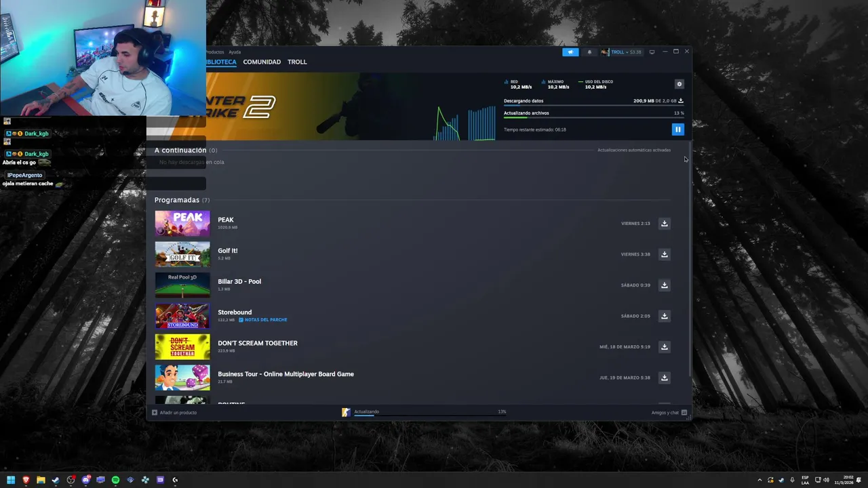Open PEAK game thumbnail
Image resolution: width=868 pixels, height=488 pixels.
(x=182, y=224)
